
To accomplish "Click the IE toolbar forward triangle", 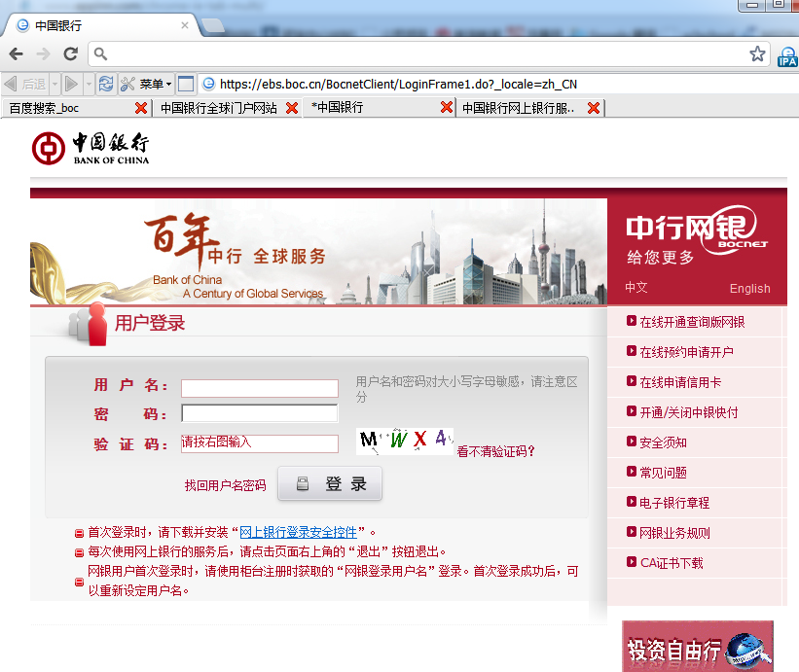I will tap(71, 84).
